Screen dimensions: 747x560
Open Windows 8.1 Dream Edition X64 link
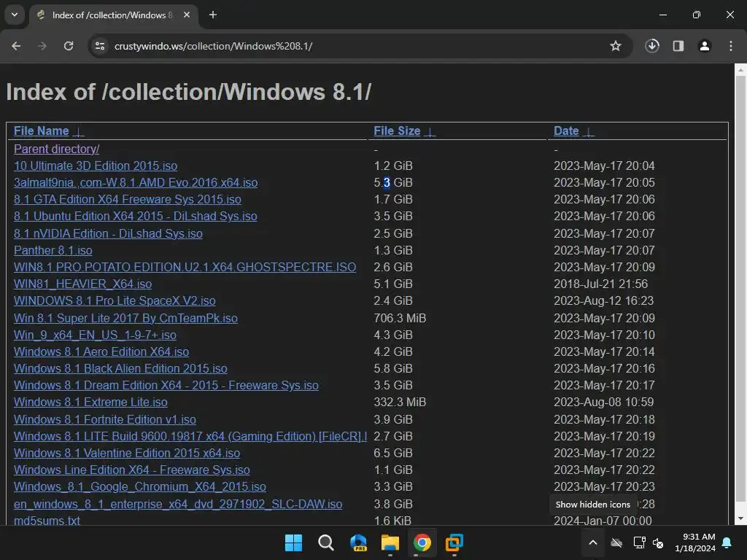(166, 385)
